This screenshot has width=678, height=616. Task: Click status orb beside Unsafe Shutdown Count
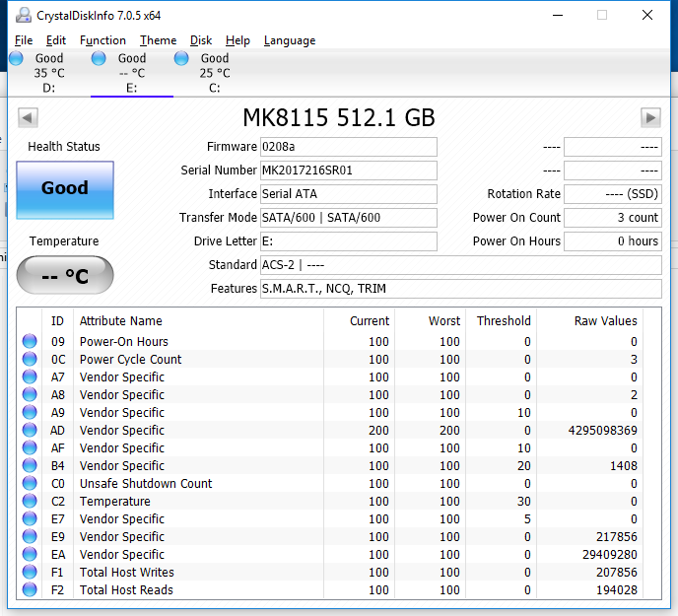coord(30,484)
